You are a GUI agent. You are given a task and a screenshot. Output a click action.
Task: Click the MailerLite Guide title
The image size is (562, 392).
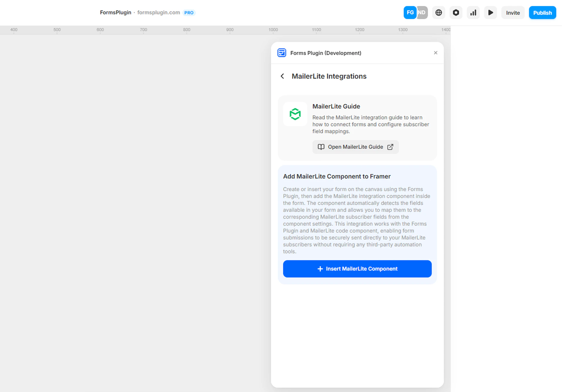click(x=336, y=106)
